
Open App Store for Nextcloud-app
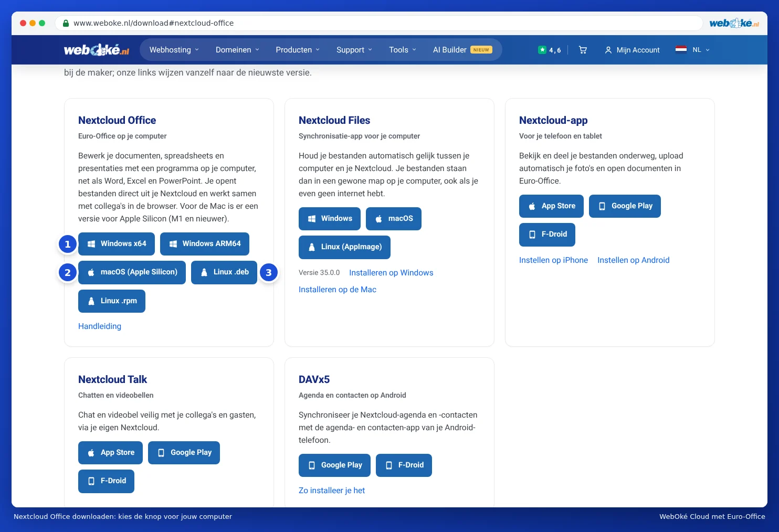tap(551, 206)
